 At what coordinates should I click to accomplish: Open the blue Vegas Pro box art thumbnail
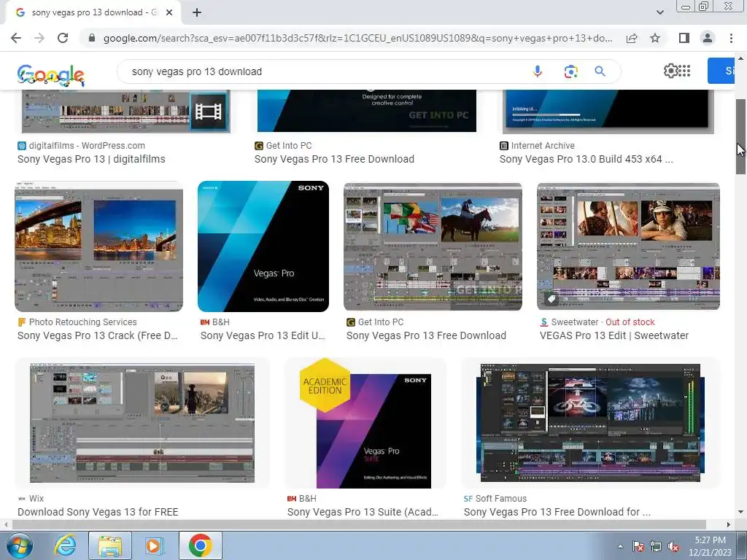[263, 246]
